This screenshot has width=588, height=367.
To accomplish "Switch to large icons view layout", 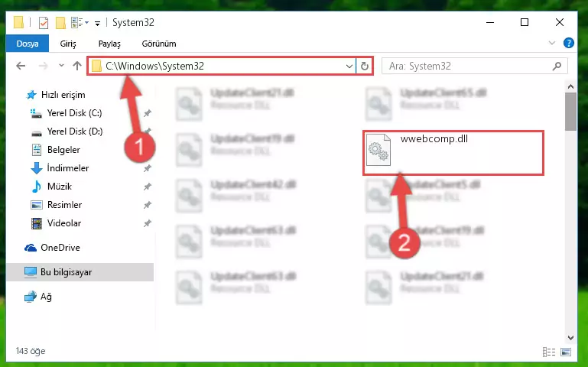I will (x=566, y=352).
